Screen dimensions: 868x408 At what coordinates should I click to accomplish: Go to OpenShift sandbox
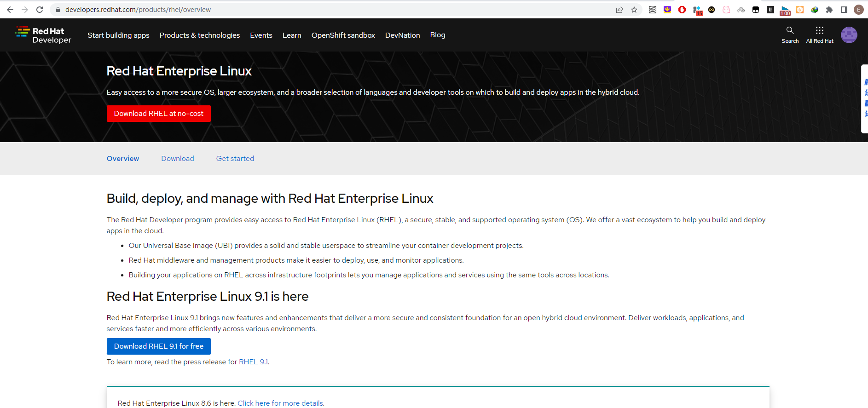click(x=343, y=35)
